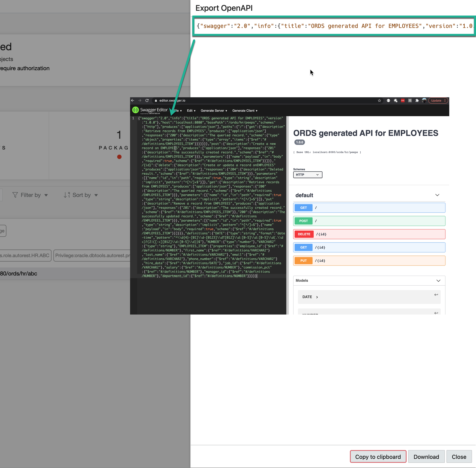The width and height of the screenshot is (476, 468).
Task: Click the gray G extension icon
Action: 410,100
